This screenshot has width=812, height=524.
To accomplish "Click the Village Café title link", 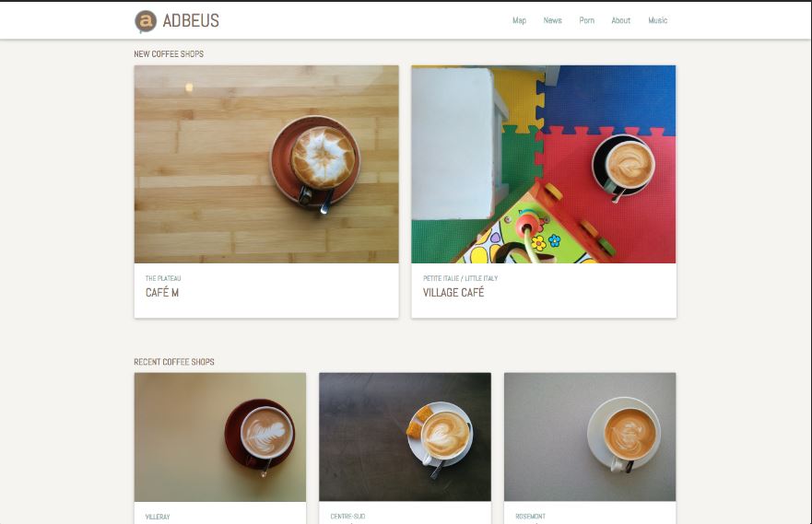I will pyautogui.click(x=453, y=293).
